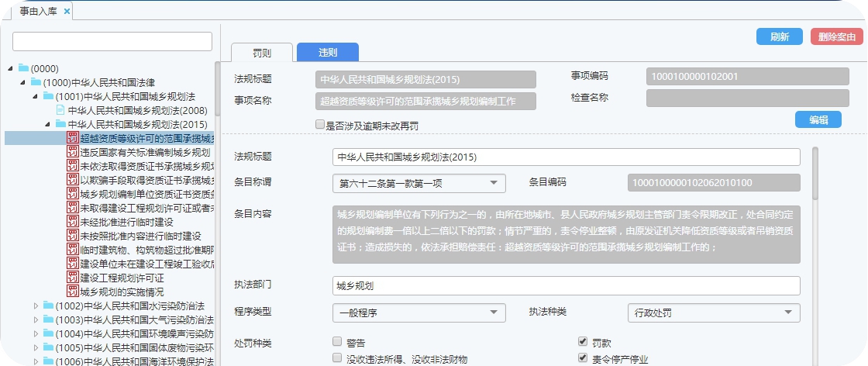Screen dimensions: 868x366
Task: Click the 删除案由 button
Action: [x=837, y=37]
